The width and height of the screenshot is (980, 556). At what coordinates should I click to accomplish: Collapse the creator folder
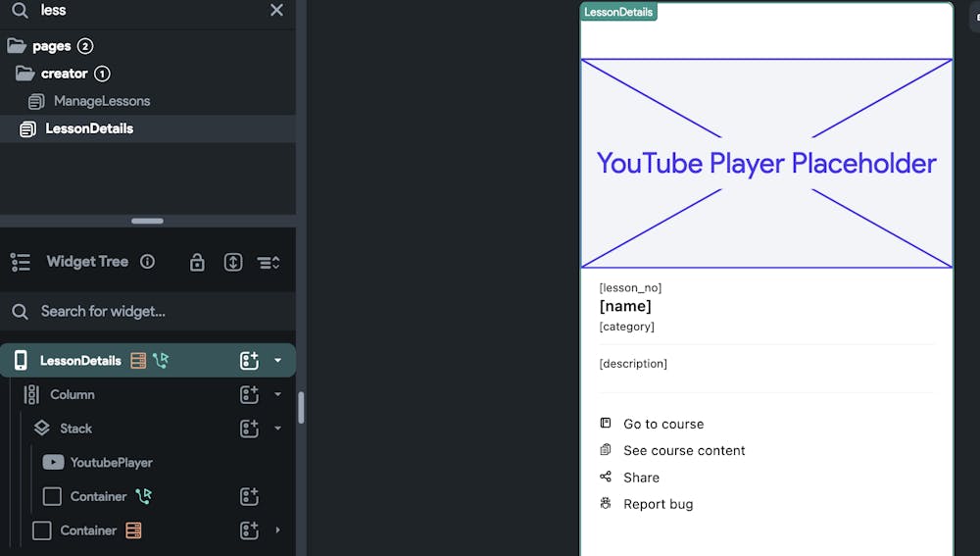point(25,74)
